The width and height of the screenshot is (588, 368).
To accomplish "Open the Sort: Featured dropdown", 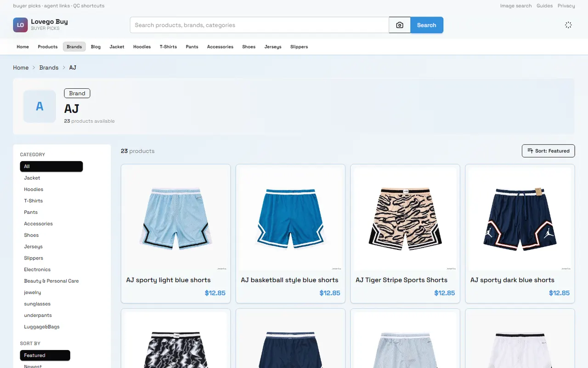I will point(548,151).
